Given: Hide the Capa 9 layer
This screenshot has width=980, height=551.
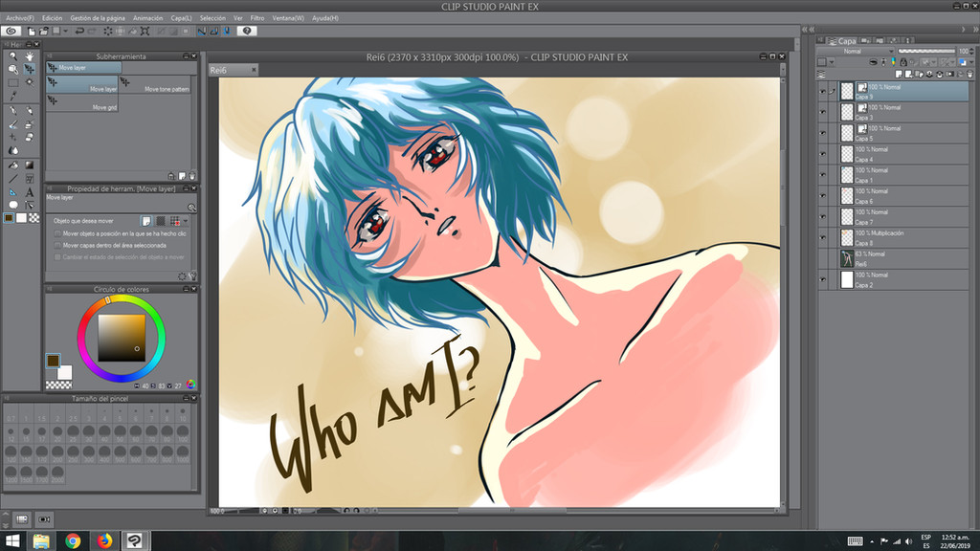Looking at the screenshot, I should pos(822,91).
